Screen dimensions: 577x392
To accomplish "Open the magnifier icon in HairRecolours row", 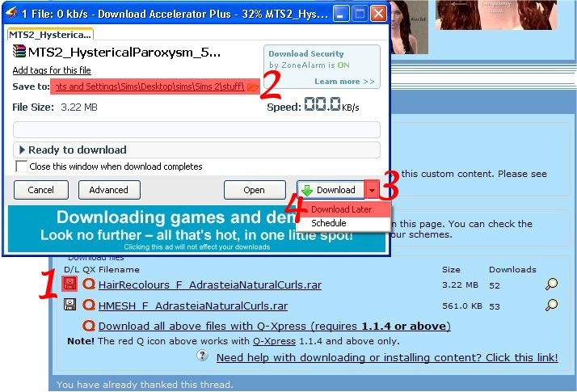I will pos(551,285).
